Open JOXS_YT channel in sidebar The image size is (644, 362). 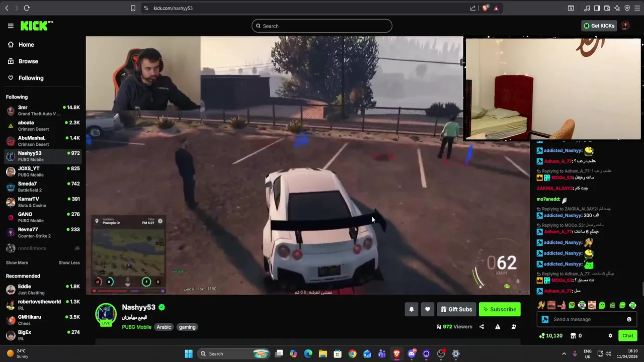point(43,171)
